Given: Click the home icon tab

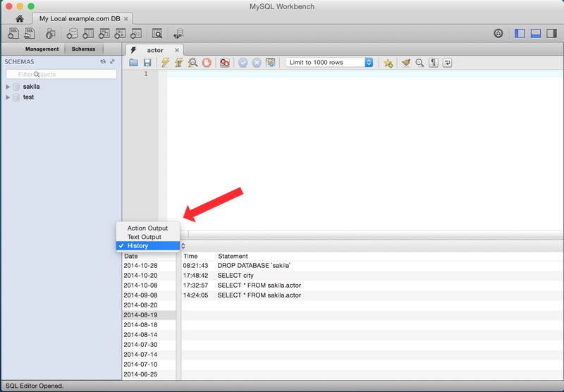Looking at the screenshot, I should coord(20,19).
